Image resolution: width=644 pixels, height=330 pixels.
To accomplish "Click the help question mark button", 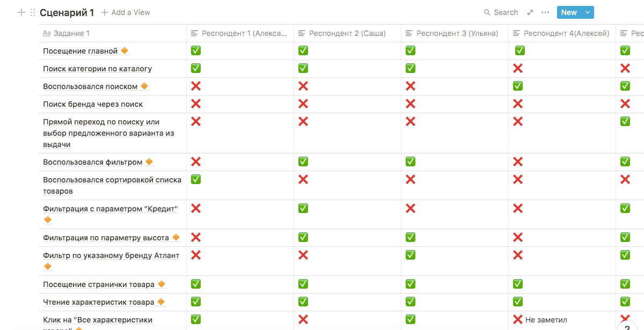I will pos(627,326).
